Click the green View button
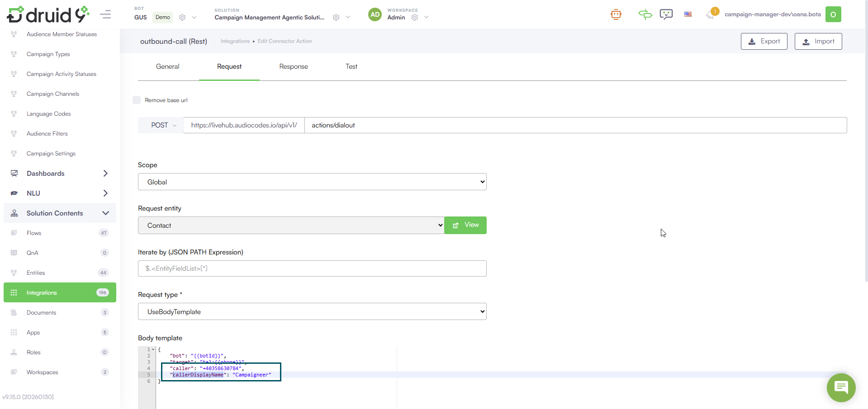The height and width of the screenshot is (409, 868). point(465,225)
